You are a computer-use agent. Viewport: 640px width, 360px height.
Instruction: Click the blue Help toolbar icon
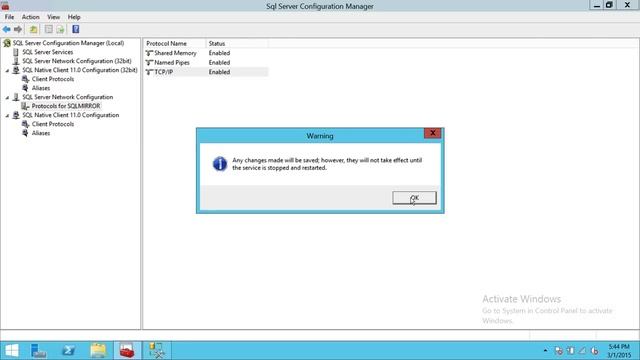click(x=76, y=29)
